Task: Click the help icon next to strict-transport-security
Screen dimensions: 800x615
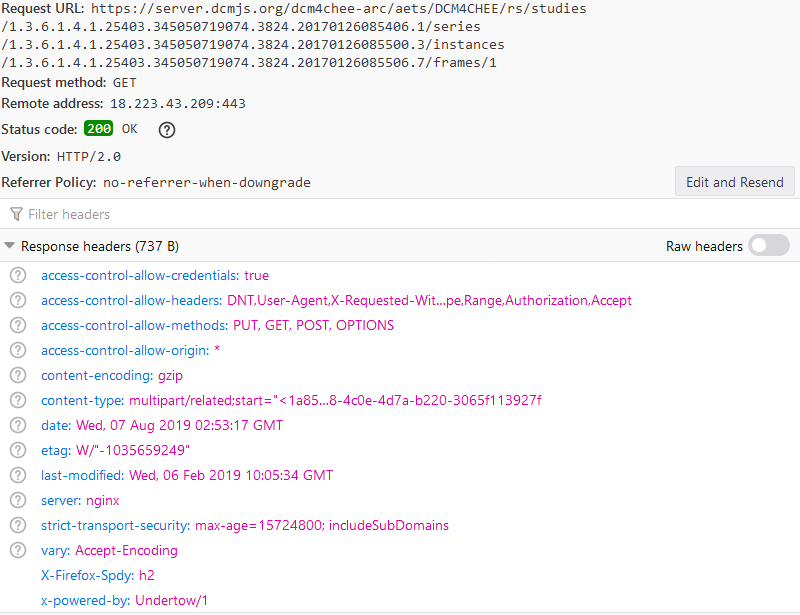Action: click(17, 525)
